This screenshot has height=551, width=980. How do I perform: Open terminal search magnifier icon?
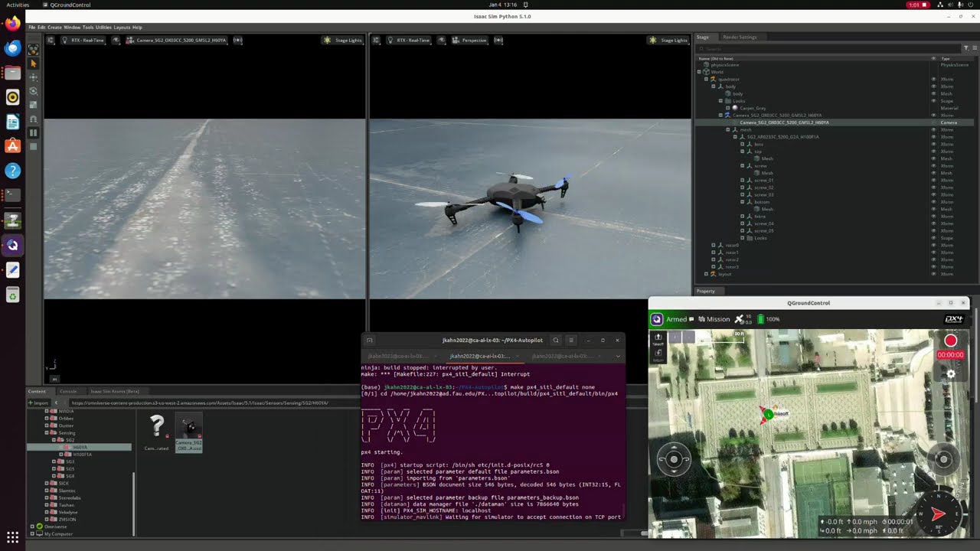tap(556, 341)
